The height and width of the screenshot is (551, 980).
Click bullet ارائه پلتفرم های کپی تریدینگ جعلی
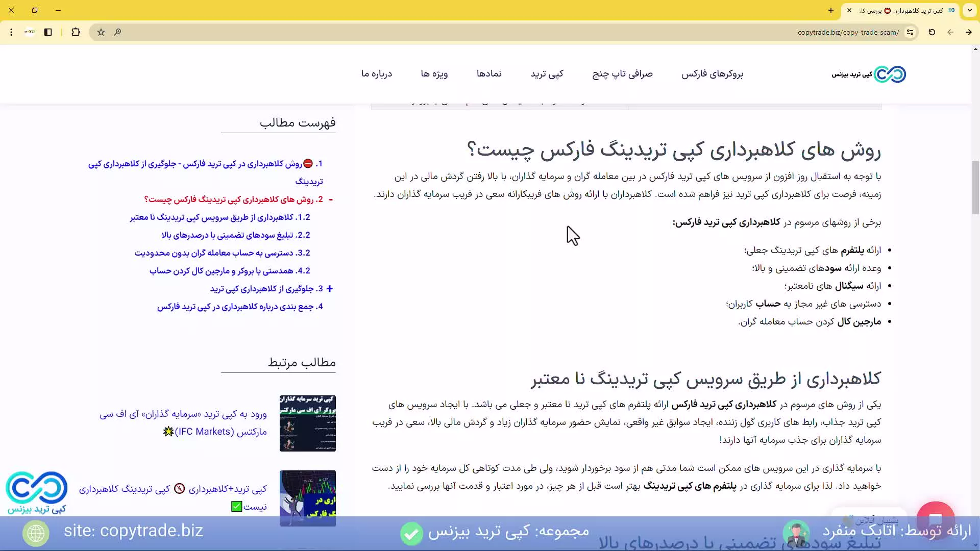(x=813, y=251)
